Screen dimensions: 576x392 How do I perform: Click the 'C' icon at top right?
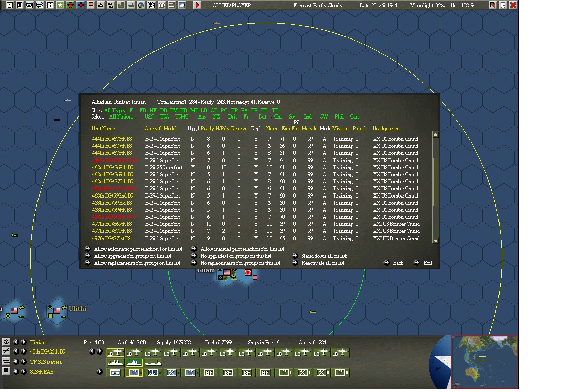[503, 5]
